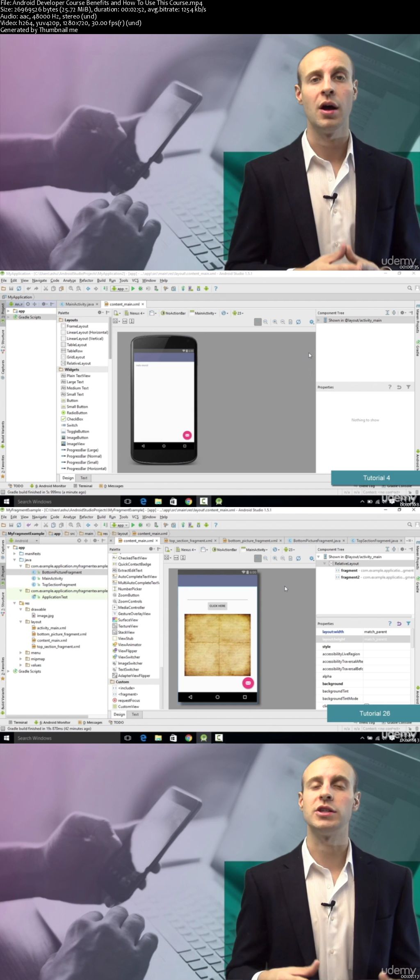Click MyApplication breadcrumb in navigation bar
Image resolution: width=420 pixels, height=980 pixels.
point(17,297)
